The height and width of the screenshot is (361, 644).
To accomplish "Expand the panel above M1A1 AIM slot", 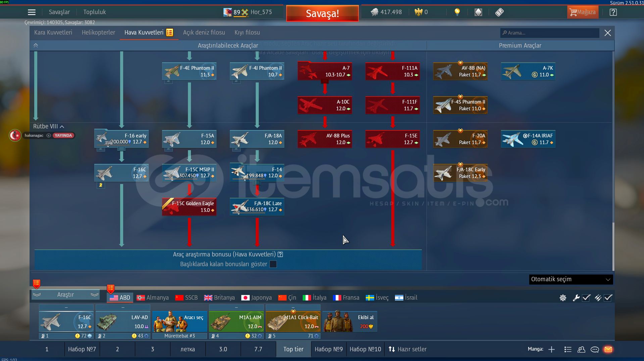I will [236, 307].
